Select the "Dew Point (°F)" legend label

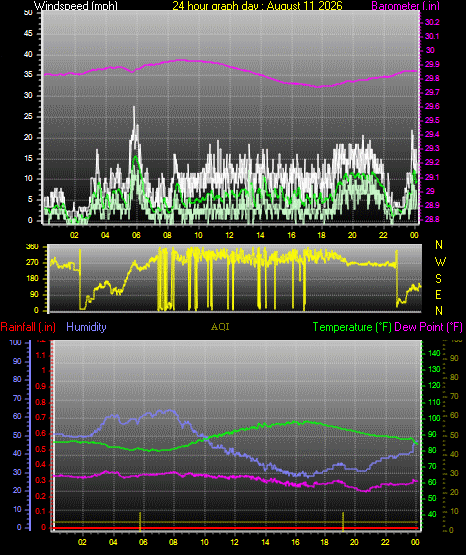pos(428,327)
